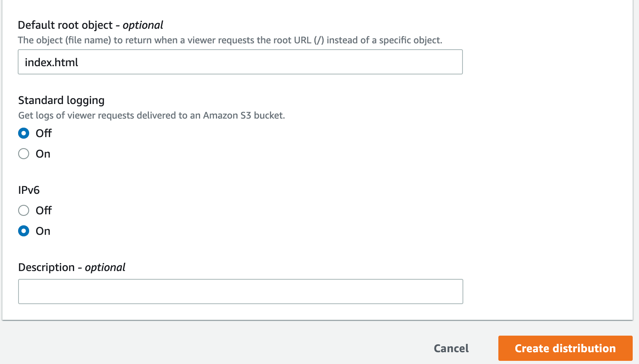Click the Off text label under IPv6
The image size is (639, 364).
point(44,210)
